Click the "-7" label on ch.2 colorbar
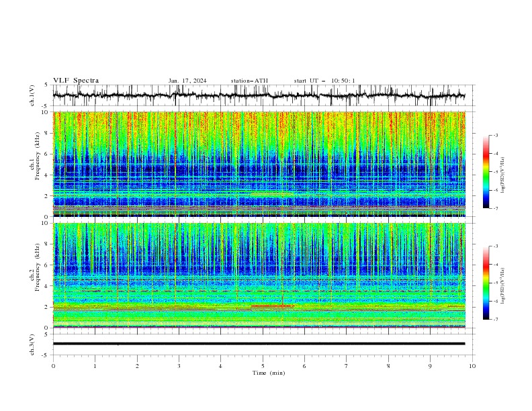Viewport: 532px width, 411px height. click(x=495, y=319)
